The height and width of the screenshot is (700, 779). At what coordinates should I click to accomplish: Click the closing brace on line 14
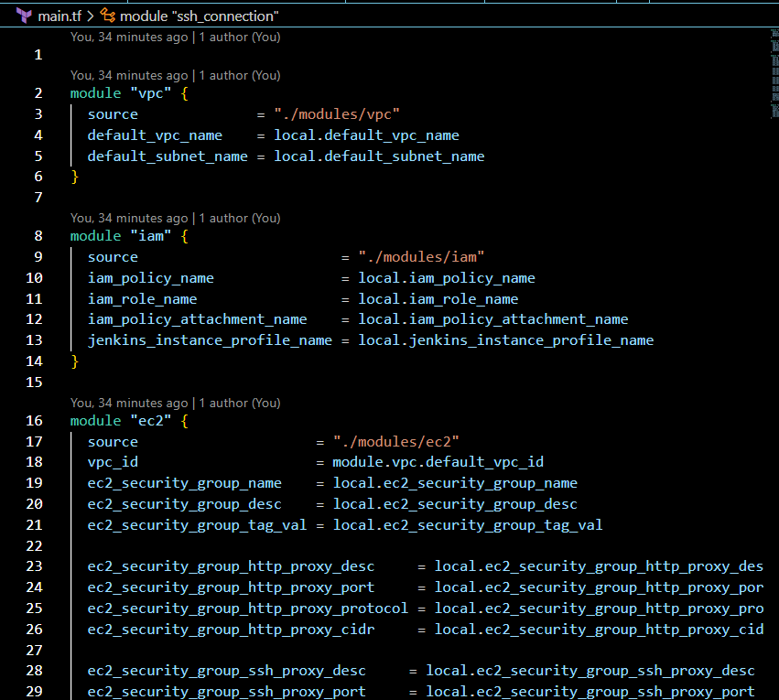point(75,361)
